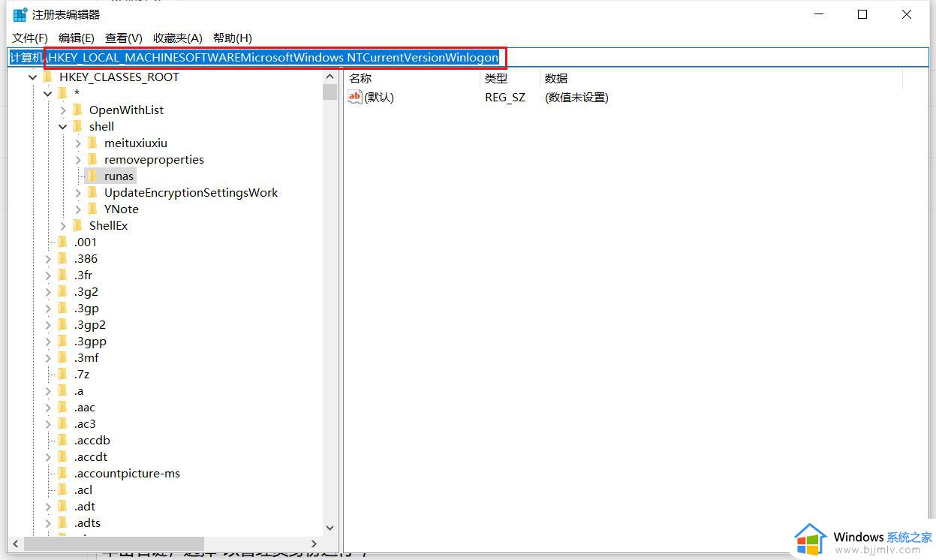Click the (数值未设置) data cell
The height and width of the screenshot is (560, 936).
[x=576, y=97]
